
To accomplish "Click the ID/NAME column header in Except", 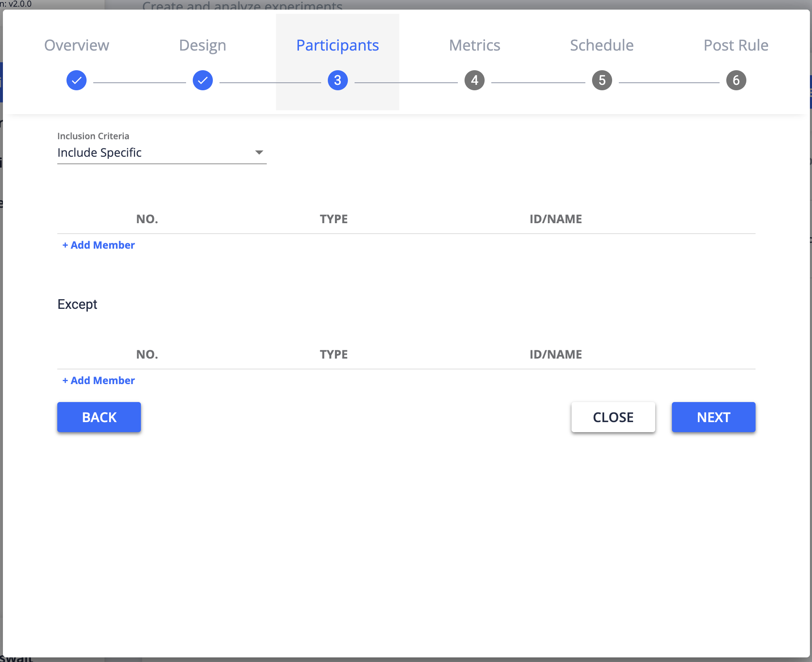I will point(556,354).
